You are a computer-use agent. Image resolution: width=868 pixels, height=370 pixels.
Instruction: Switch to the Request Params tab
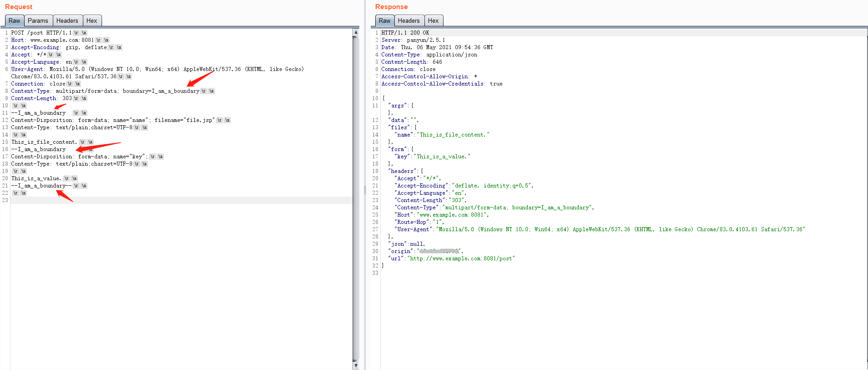(38, 20)
